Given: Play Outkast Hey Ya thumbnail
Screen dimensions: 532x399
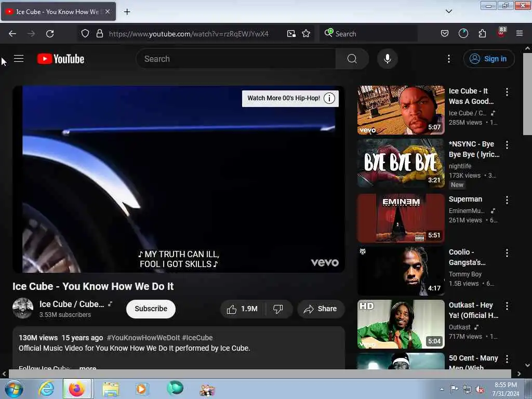Looking at the screenshot, I should (x=401, y=324).
